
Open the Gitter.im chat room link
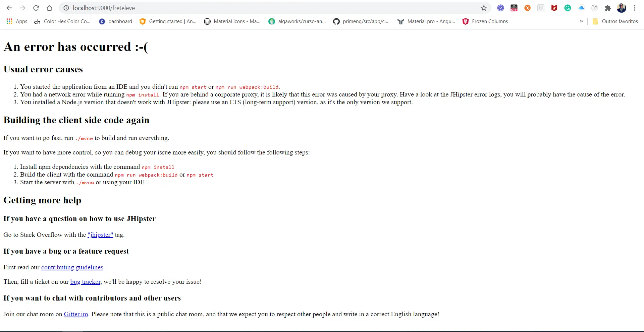coord(76,314)
